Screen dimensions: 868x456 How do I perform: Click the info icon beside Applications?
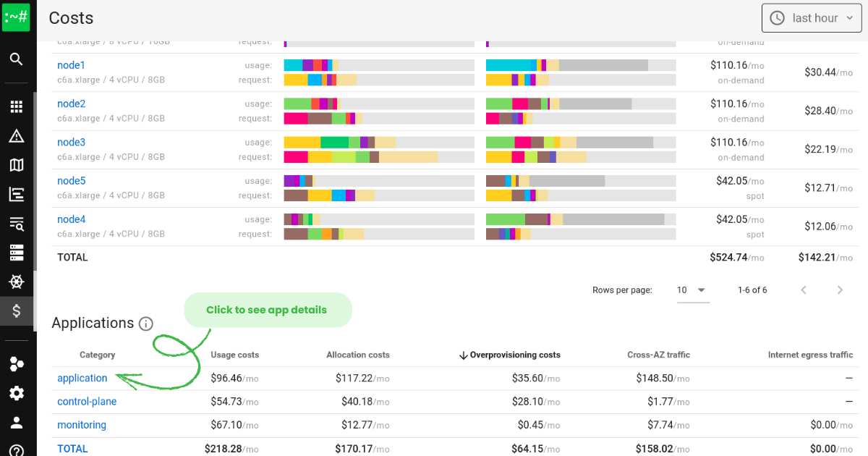coord(146,324)
